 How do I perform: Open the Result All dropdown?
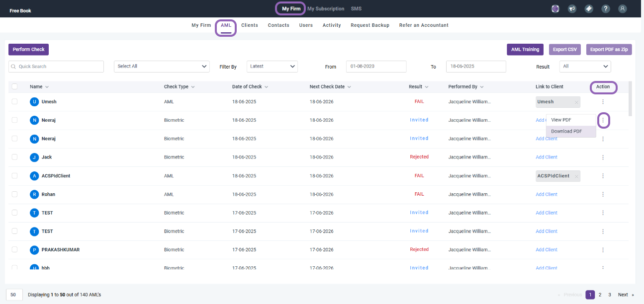pyautogui.click(x=585, y=67)
